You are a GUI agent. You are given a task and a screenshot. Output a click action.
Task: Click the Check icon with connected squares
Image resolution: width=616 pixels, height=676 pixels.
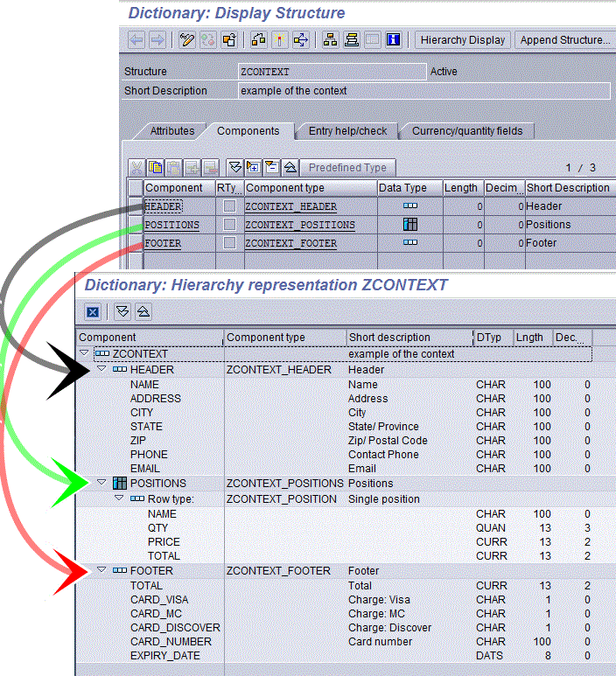(x=258, y=40)
